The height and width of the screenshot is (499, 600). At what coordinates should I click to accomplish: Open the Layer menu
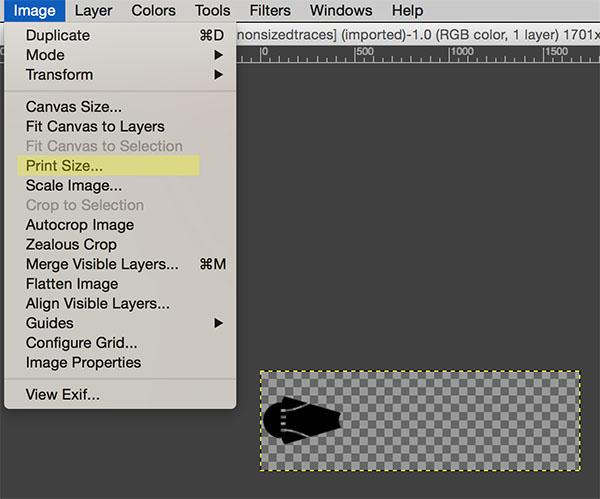tap(93, 11)
